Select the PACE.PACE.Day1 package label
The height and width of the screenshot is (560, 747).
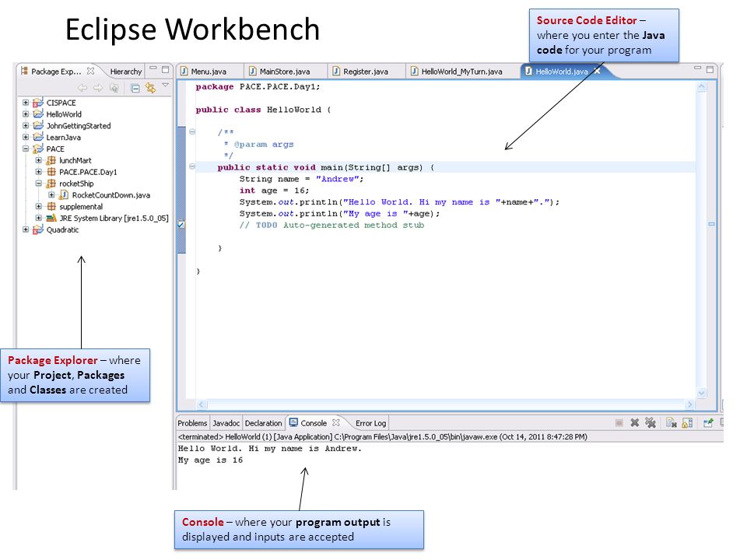click(x=88, y=172)
